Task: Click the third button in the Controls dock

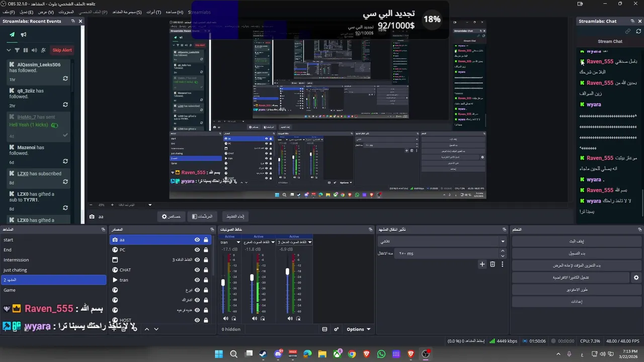Action: (576, 265)
